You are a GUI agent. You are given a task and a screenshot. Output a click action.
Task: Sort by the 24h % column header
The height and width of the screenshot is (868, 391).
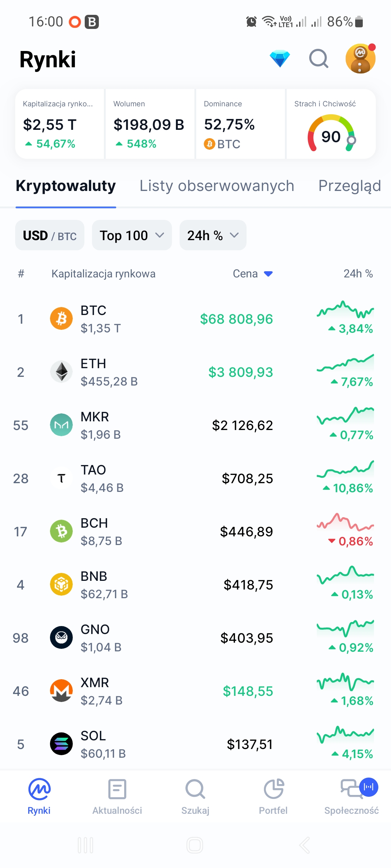pos(358,274)
